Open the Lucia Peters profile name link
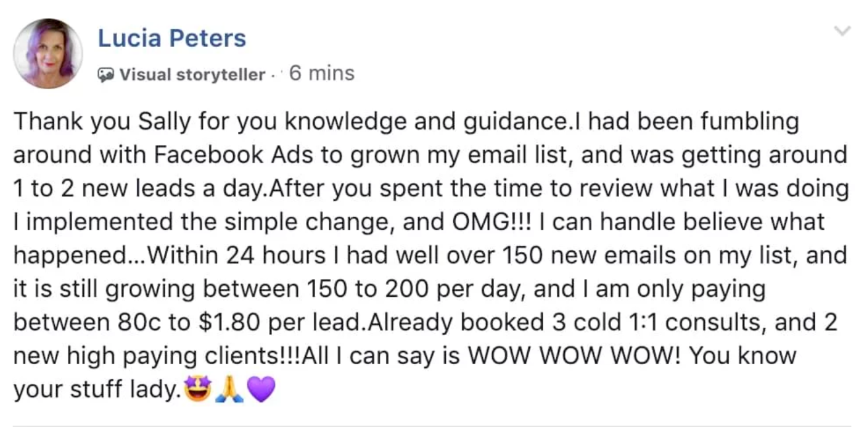 172,38
